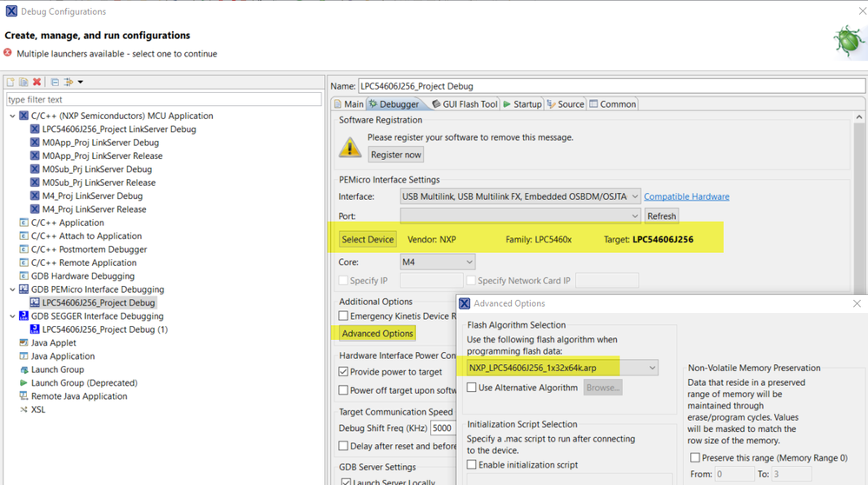Screen dimensions: 868x485
Task: Click the C/C++ Application icon
Action: [23, 223]
